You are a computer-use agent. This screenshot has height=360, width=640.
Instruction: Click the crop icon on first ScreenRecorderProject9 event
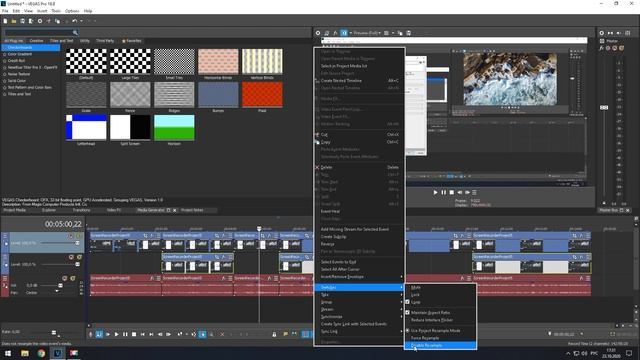pos(145,236)
